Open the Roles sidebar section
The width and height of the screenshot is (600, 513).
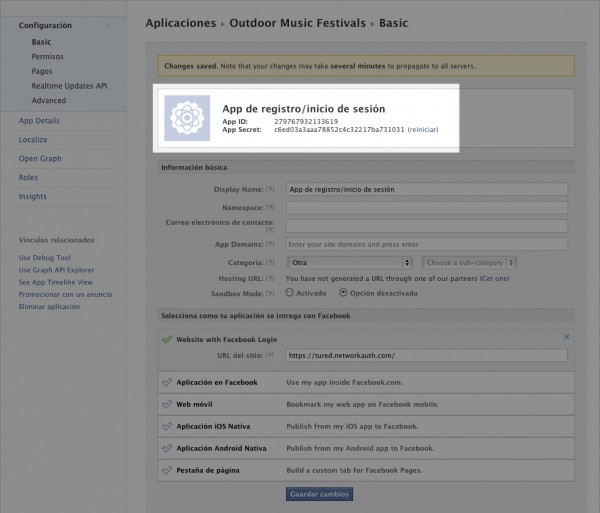pos(28,177)
